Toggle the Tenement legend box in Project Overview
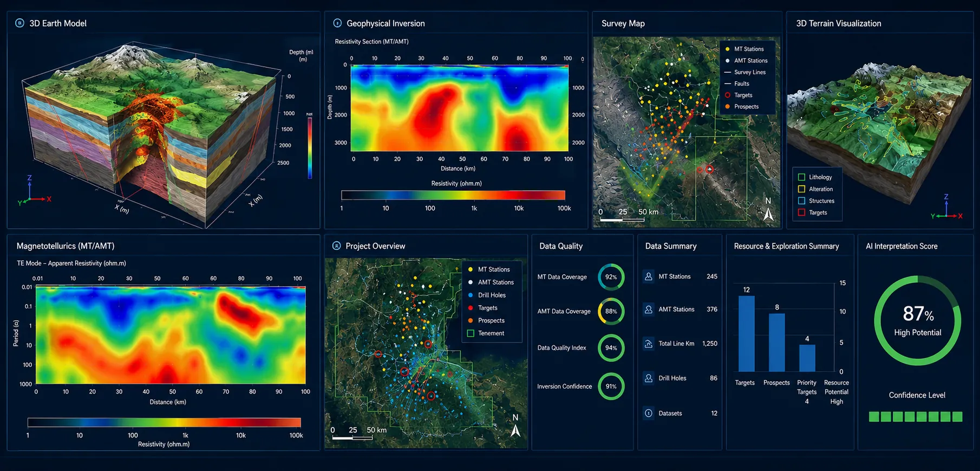 [471, 333]
